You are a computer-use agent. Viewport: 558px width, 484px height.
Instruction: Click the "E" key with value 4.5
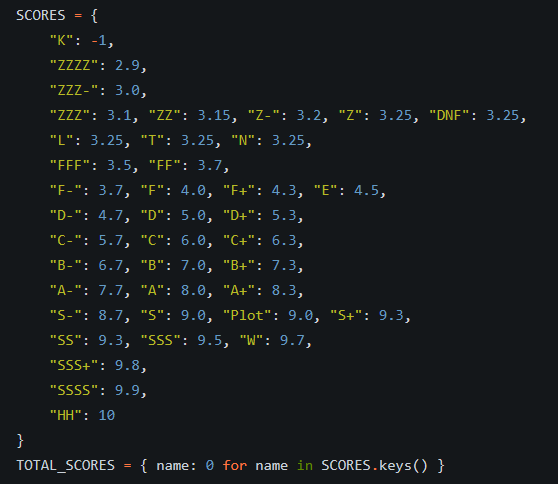[x=325, y=190]
